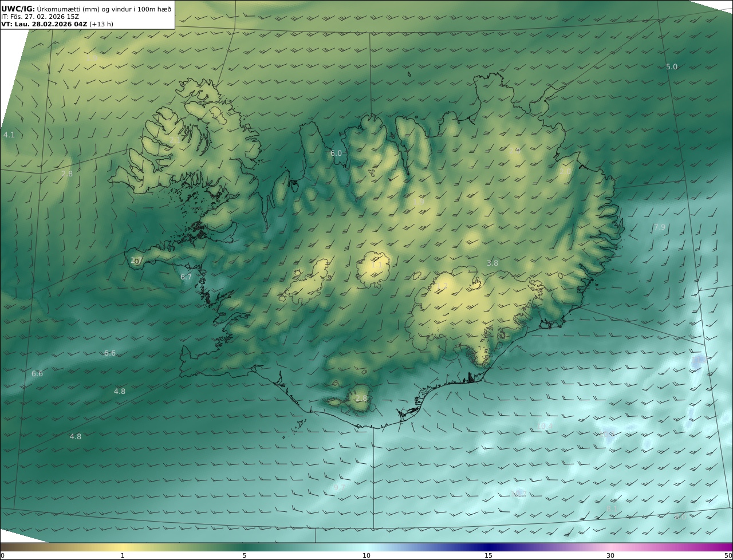The width and height of the screenshot is (733, 560).
Task: Click the '1' tick label on the color scale
Action: tap(122, 555)
